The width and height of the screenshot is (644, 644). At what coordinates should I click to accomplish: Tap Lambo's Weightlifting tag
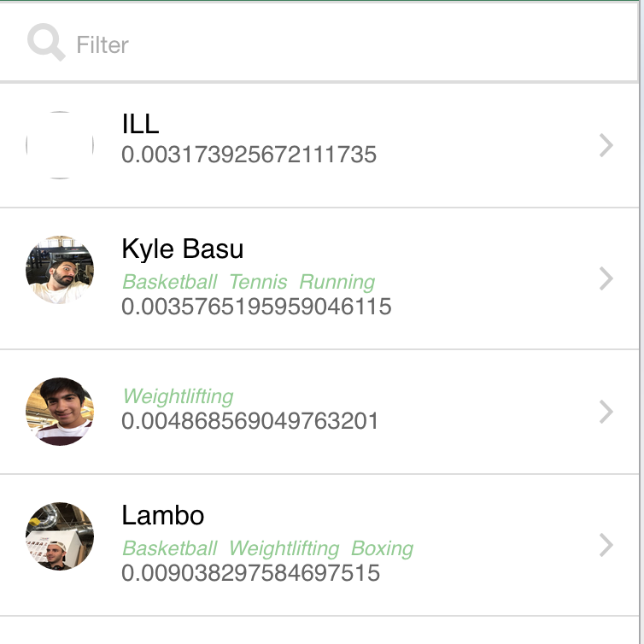[x=284, y=548]
